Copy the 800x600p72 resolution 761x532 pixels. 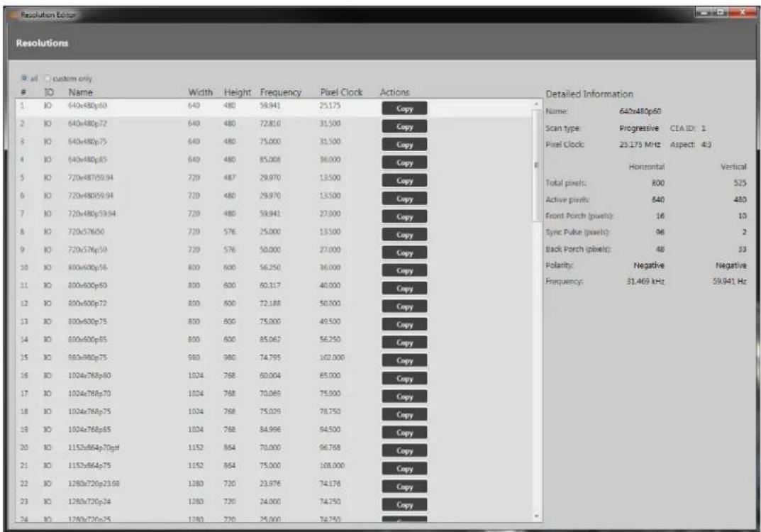(x=404, y=306)
